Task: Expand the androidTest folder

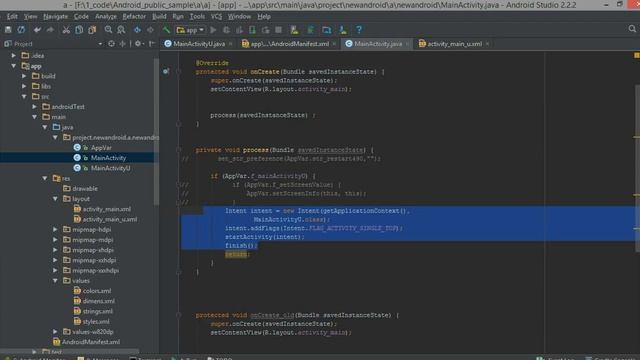Action: [35, 107]
